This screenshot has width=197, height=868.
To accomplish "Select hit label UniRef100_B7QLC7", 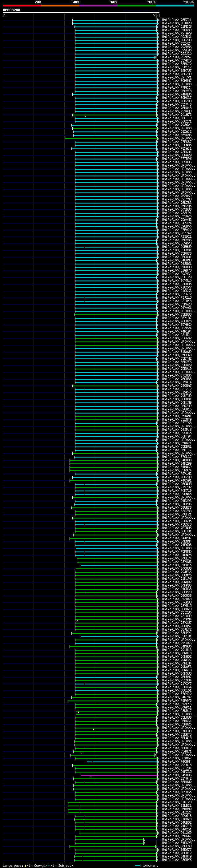I will point(177,457).
